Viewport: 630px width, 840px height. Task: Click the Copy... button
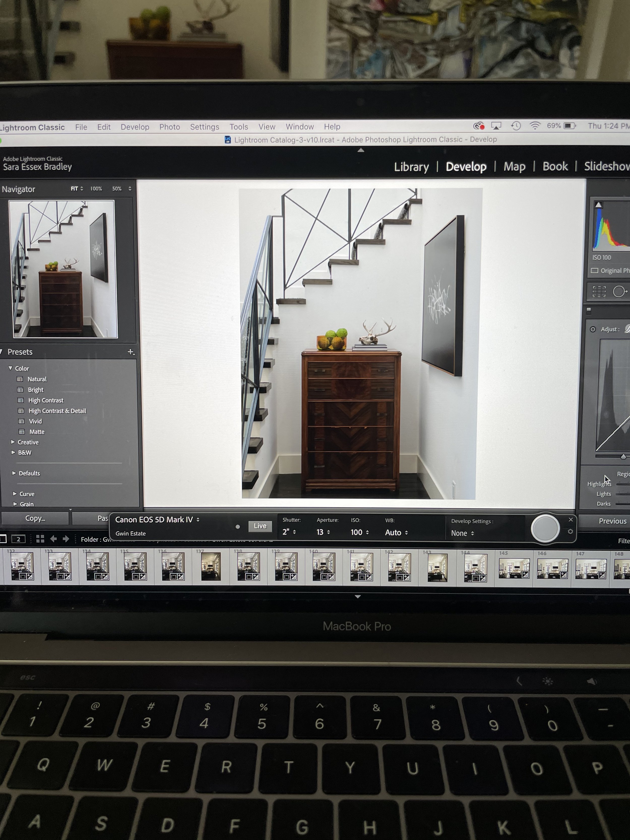coord(35,518)
